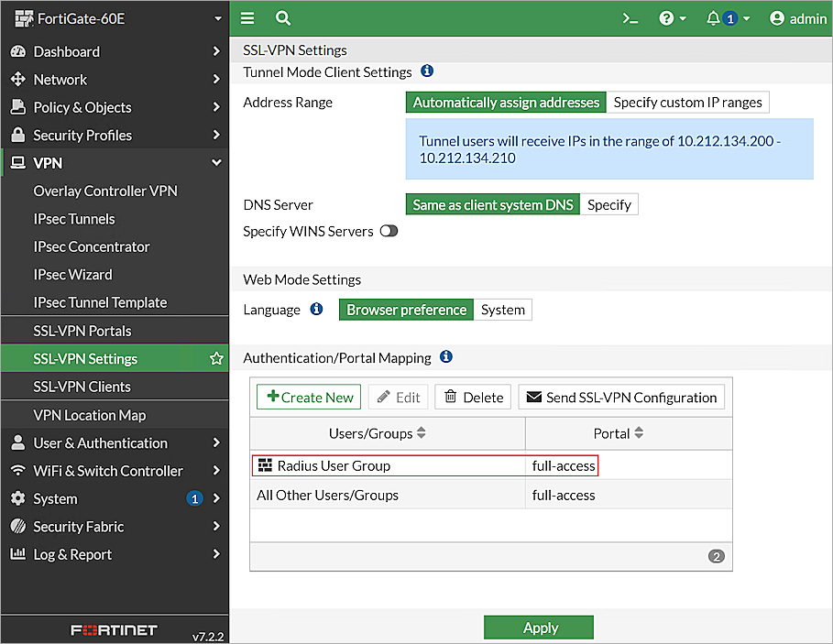Viewport: 833px width, 644px height.
Task: Click the search magnifier icon
Action: pyautogui.click(x=282, y=17)
